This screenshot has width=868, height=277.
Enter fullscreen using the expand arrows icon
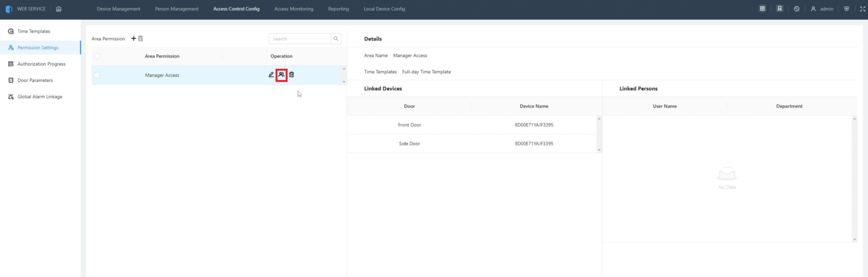point(862,9)
